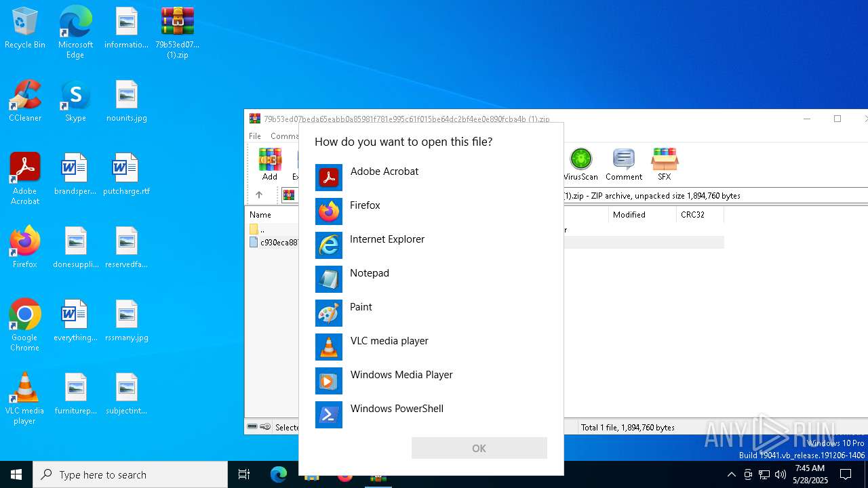Select the Firefox desktop shortcut

pyautogui.click(x=25, y=248)
